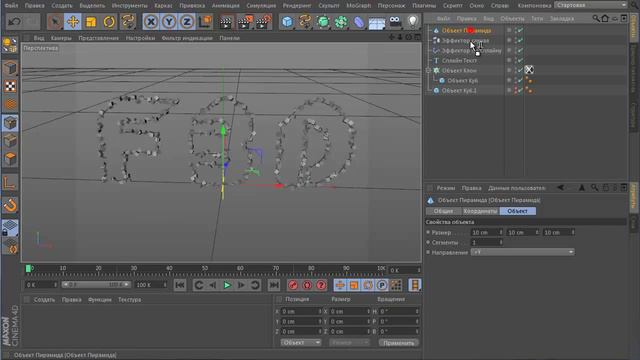Click the first Размер 10 cm field
This screenshot has width=640, height=360.
pyautogui.click(x=486, y=232)
